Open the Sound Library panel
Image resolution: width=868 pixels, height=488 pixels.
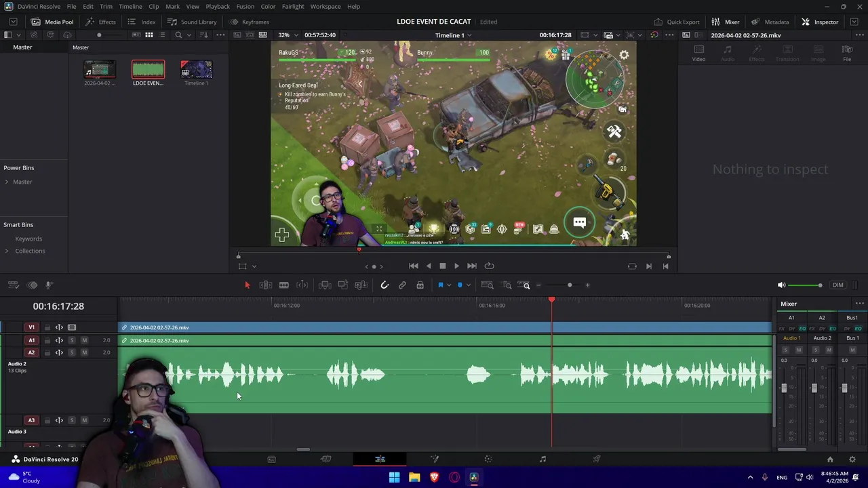pyautogui.click(x=192, y=22)
